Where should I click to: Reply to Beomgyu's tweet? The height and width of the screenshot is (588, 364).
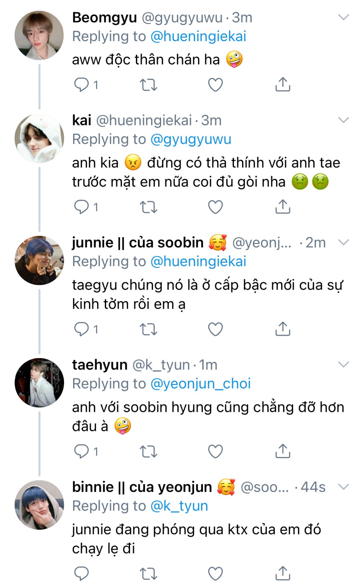pos(82,85)
